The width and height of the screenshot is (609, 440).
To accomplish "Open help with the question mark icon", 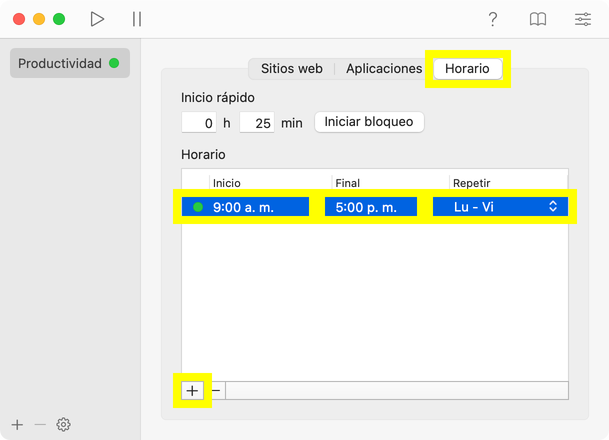I will point(493,19).
